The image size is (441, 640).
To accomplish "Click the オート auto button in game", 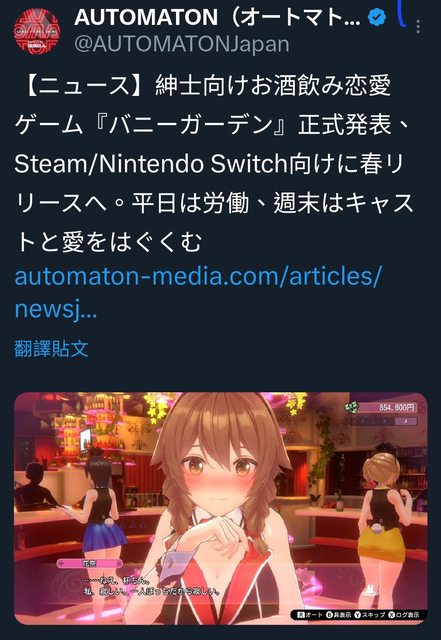I will 310,614.
